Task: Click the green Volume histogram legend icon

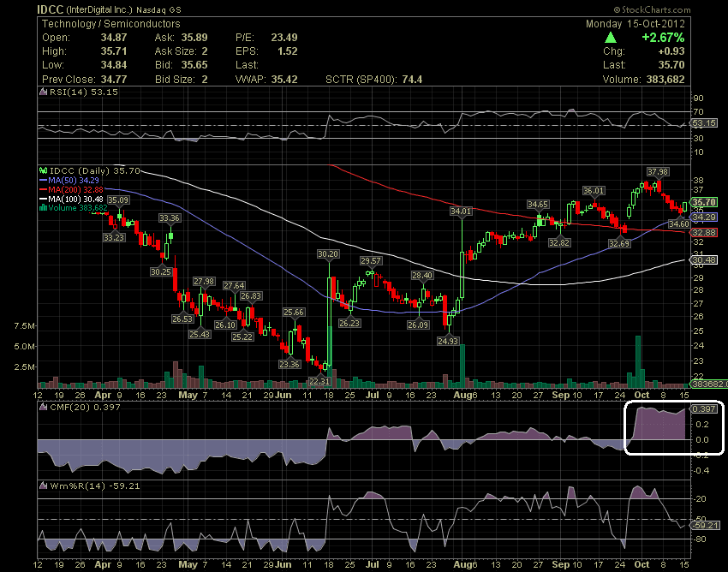Action: [41, 206]
